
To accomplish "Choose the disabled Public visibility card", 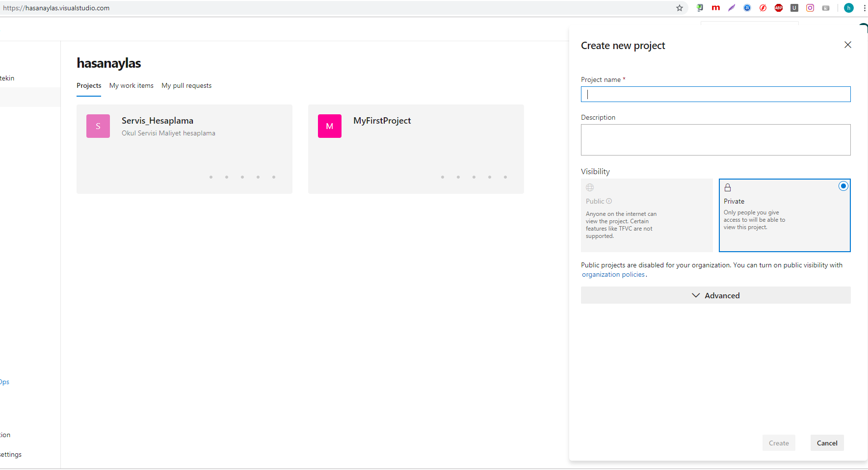I will (647, 215).
